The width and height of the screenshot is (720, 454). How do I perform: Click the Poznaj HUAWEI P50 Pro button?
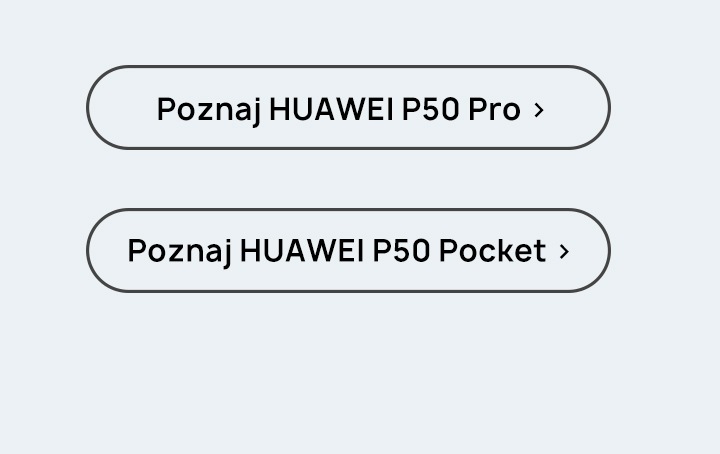pyautogui.click(x=348, y=107)
